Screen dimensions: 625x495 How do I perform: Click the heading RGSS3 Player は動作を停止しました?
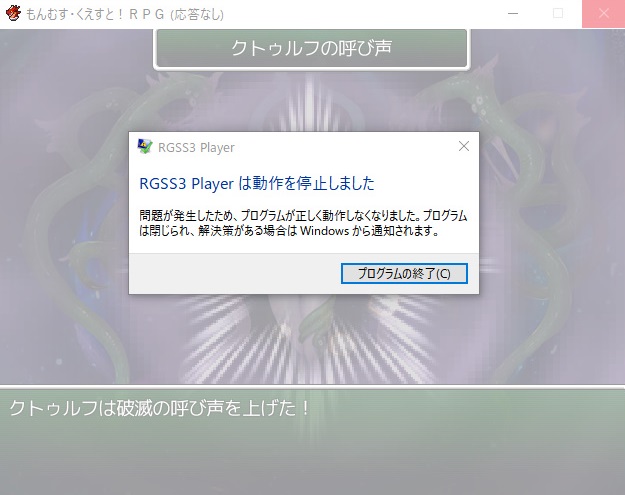257,184
